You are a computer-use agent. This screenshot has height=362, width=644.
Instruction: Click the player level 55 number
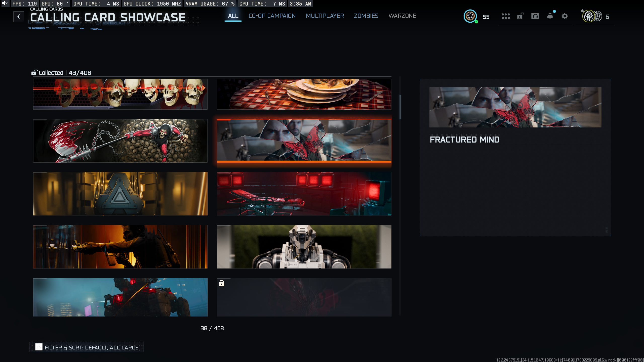tap(486, 17)
